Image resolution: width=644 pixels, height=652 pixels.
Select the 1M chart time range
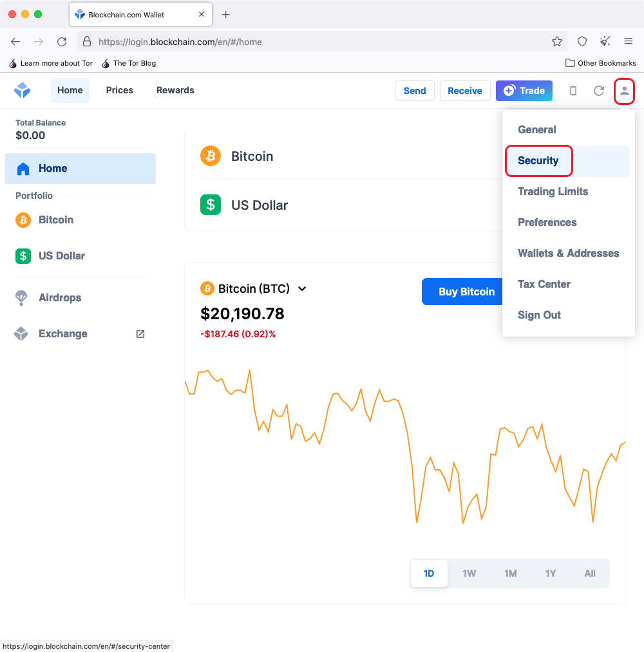click(511, 573)
